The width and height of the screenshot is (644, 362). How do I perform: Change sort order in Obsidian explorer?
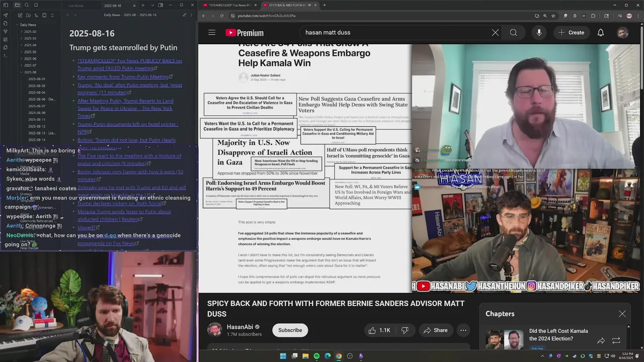pos(36,15)
